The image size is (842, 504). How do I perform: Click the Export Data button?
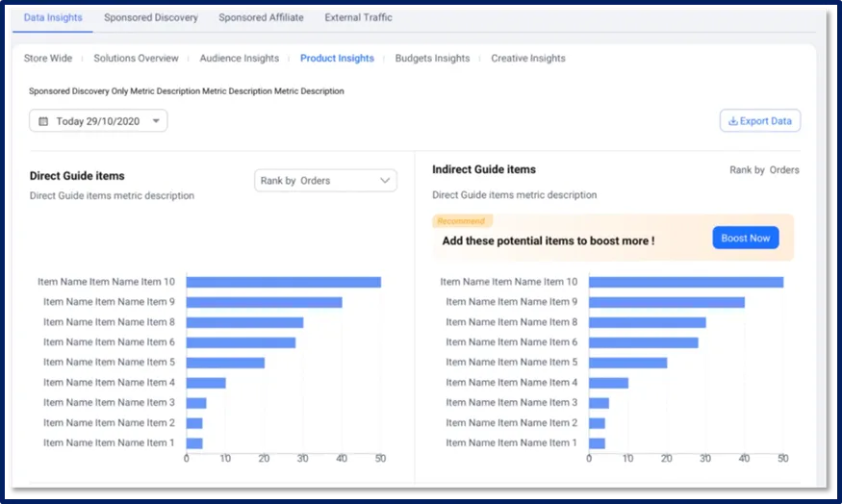pos(760,121)
